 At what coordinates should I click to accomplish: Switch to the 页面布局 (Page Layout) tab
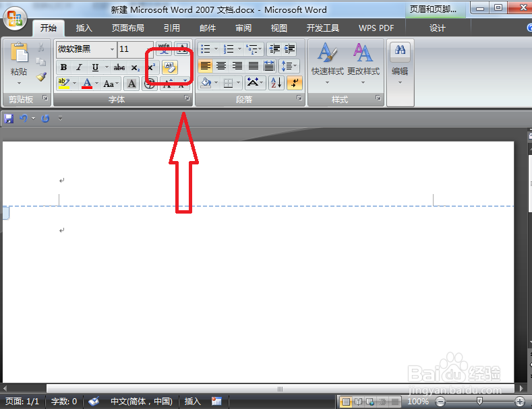(128, 28)
